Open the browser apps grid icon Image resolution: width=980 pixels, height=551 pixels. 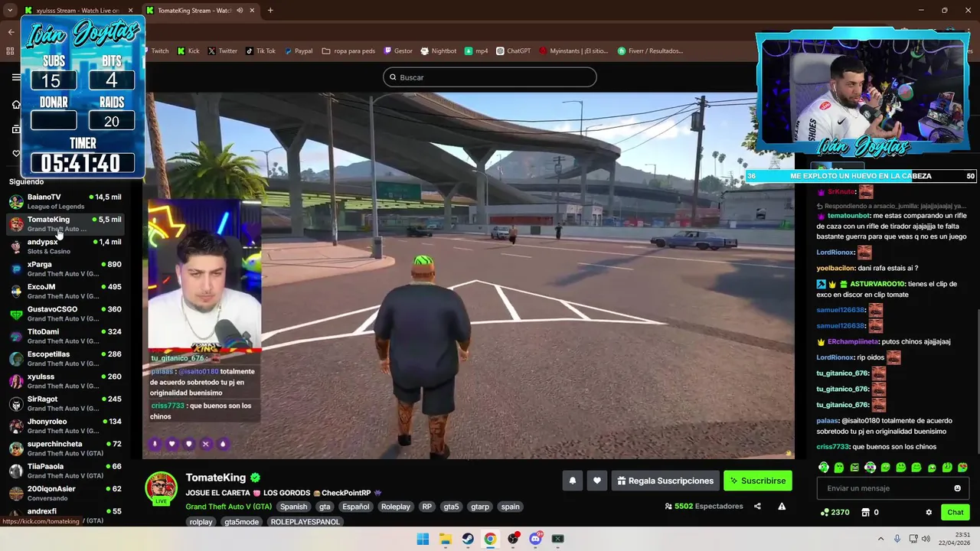click(x=10, y=51)
